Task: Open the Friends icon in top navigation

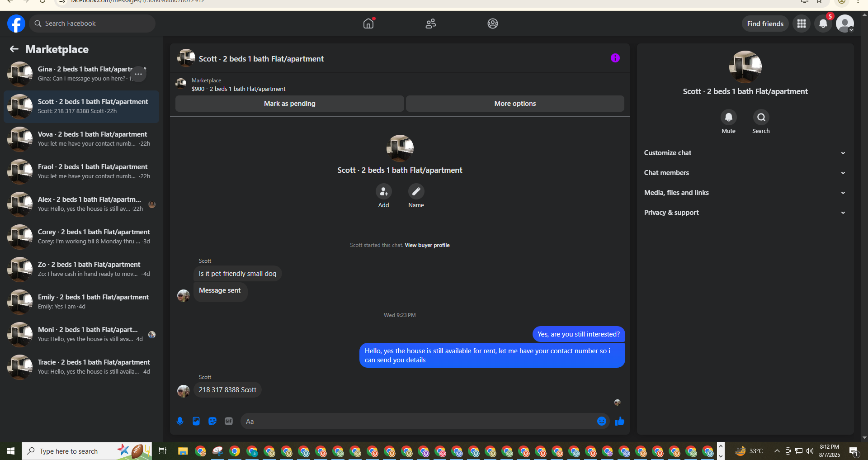Action: click(431, 24)
